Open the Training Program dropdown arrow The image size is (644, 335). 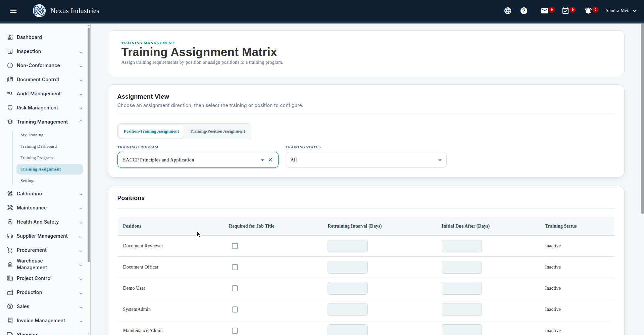click(x=262, y=160)
